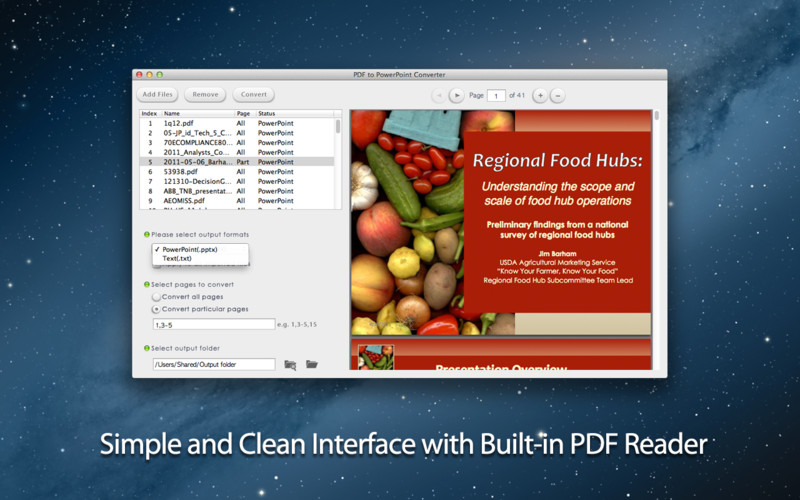This screenshot has width=800, height=500.
Task: Open the output folder icon
Action: [312, 364]
